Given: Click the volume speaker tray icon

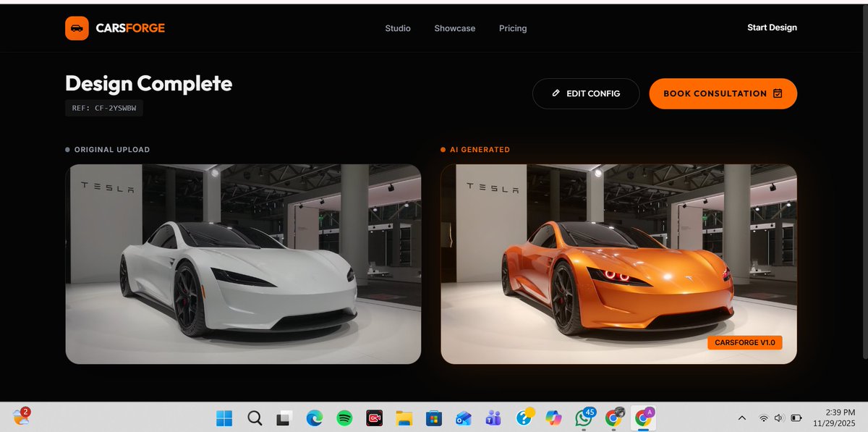Looking at the screenshot, I should (779, 418).
